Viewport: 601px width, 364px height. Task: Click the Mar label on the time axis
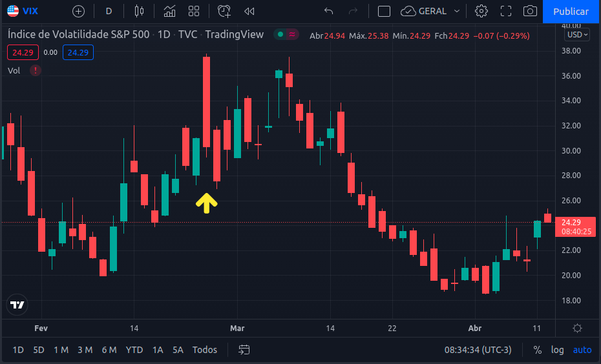point(237,328)
